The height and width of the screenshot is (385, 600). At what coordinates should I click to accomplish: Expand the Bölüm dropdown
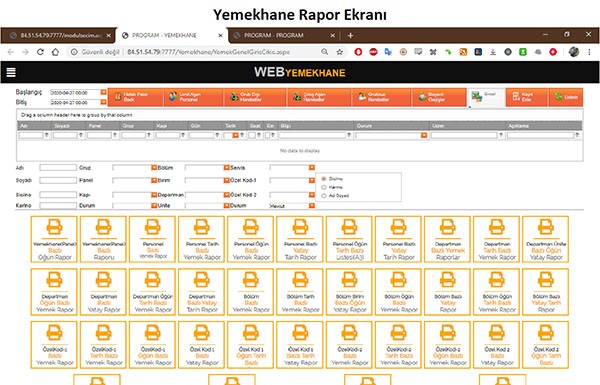[227, 168]
